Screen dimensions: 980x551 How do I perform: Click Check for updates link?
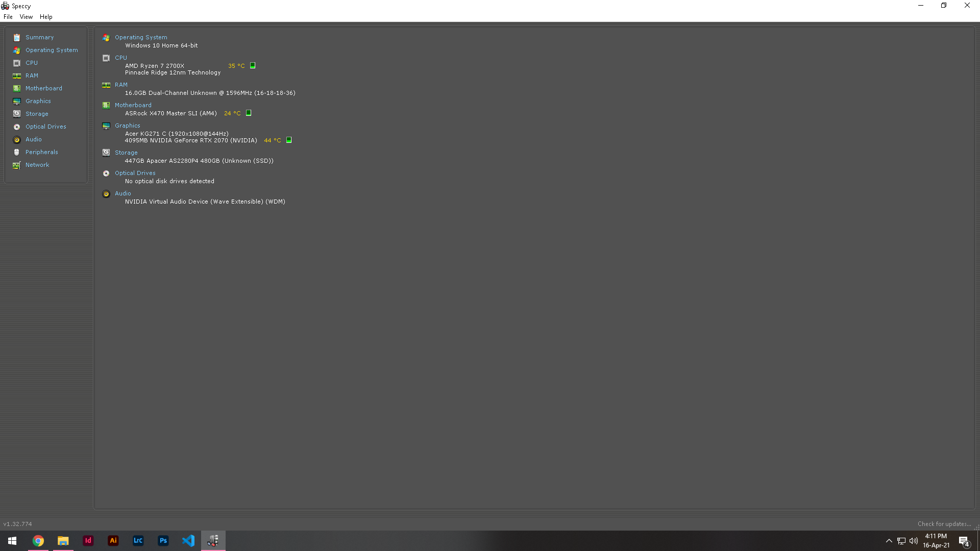[x=944, y=523]
